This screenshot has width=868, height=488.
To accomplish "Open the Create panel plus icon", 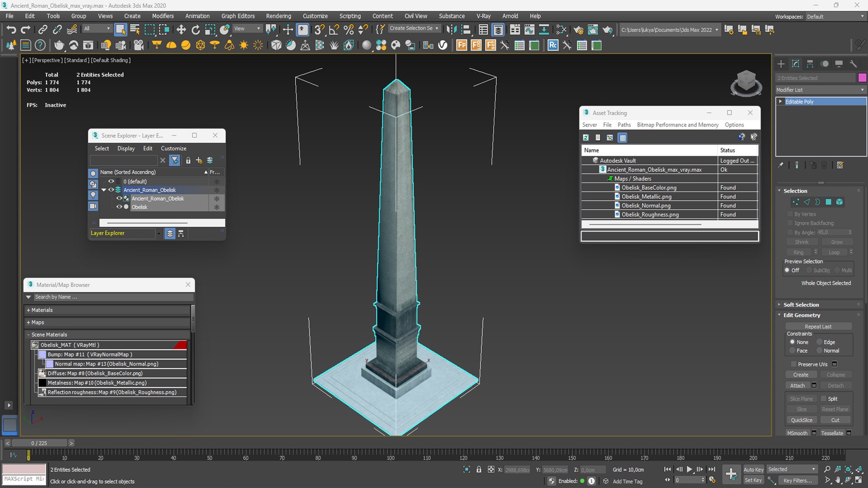I will (x=781, y=64).
